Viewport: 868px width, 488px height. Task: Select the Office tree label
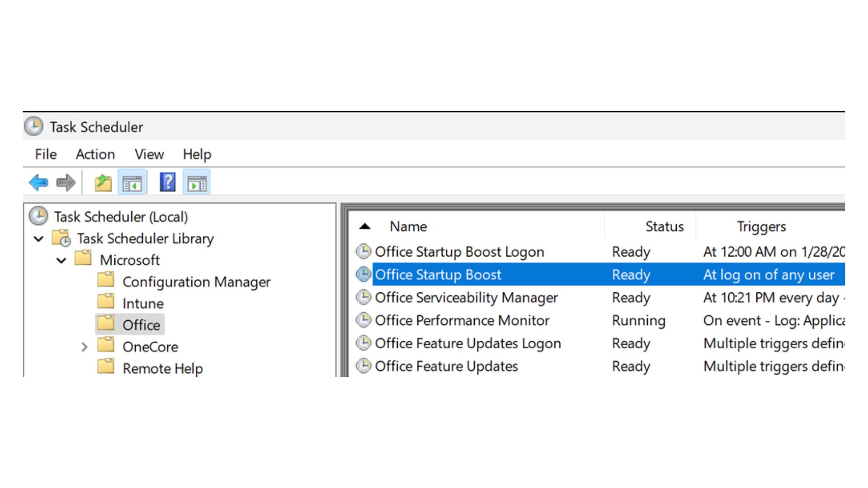point(141,325)
